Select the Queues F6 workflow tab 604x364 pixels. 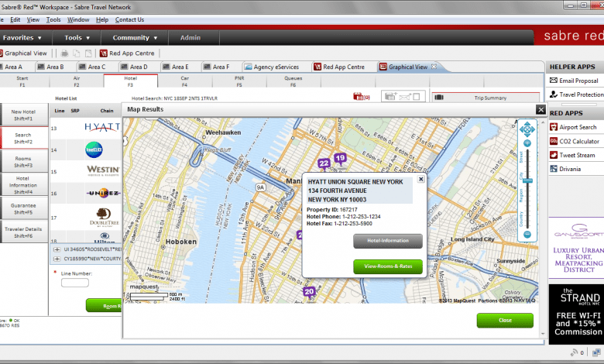click(x=293, y=81)
